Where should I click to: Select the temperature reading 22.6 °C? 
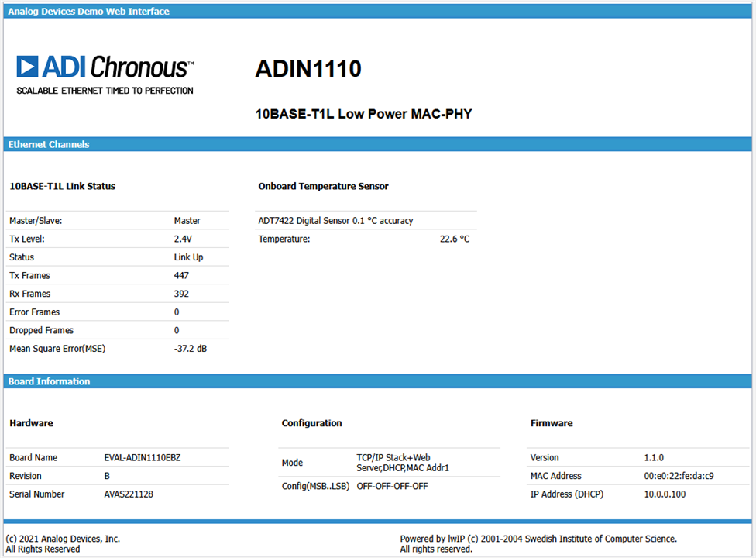(455, 239)
